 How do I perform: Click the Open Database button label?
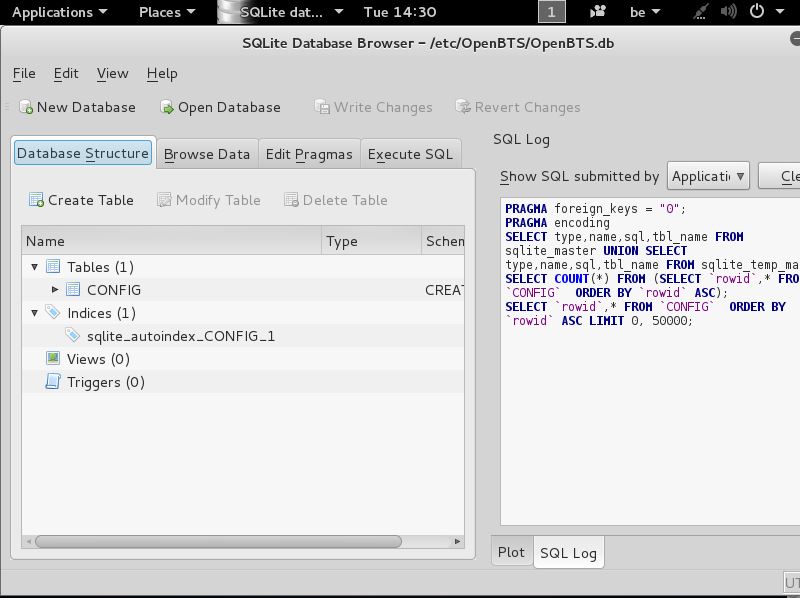pos(229,107)
